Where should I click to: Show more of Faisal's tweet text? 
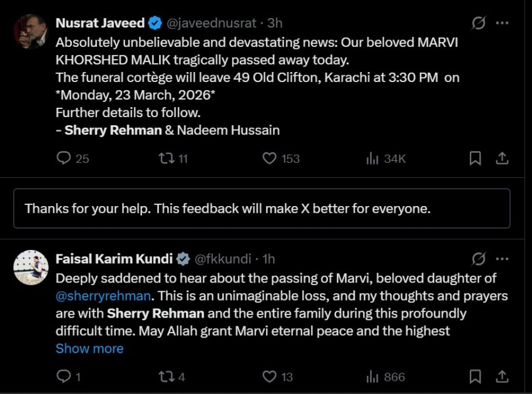[90, 348]
